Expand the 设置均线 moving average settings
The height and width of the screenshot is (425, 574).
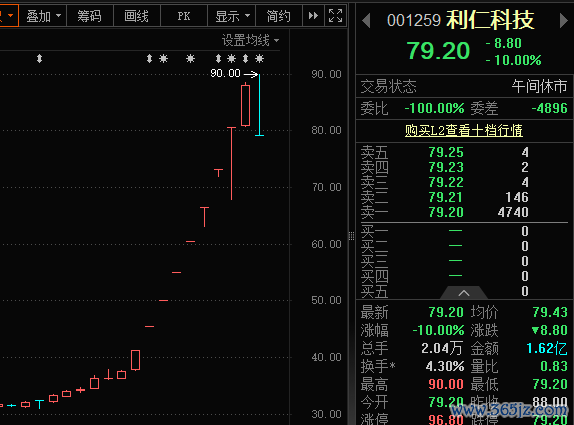tap(250, 40)
